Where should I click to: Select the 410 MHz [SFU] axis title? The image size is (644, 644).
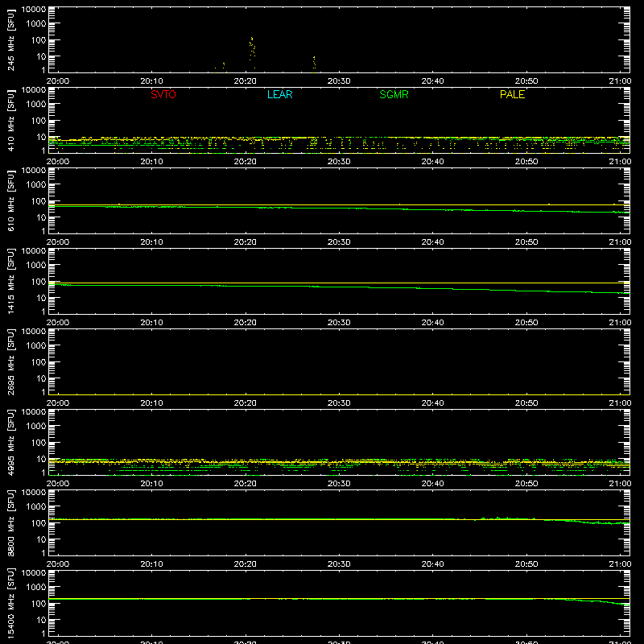10,120
